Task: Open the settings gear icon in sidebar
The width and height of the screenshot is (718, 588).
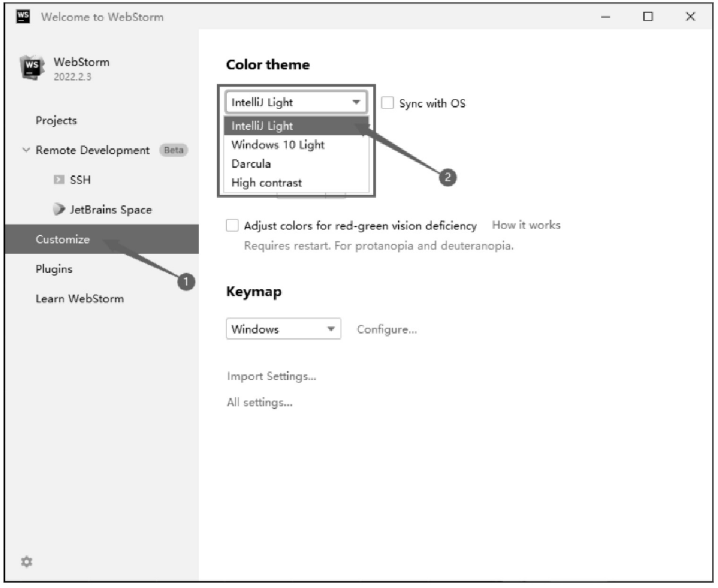Action: (x=27, y=561)
